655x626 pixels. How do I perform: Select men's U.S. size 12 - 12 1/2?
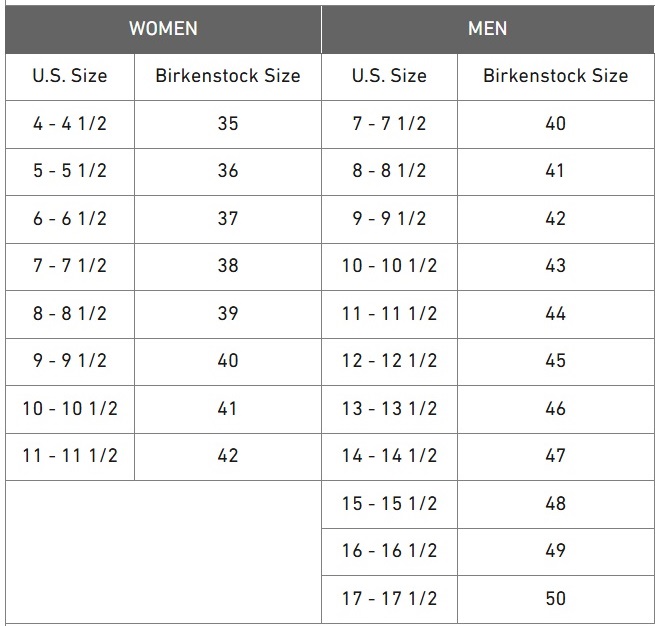tap(389, 361)
